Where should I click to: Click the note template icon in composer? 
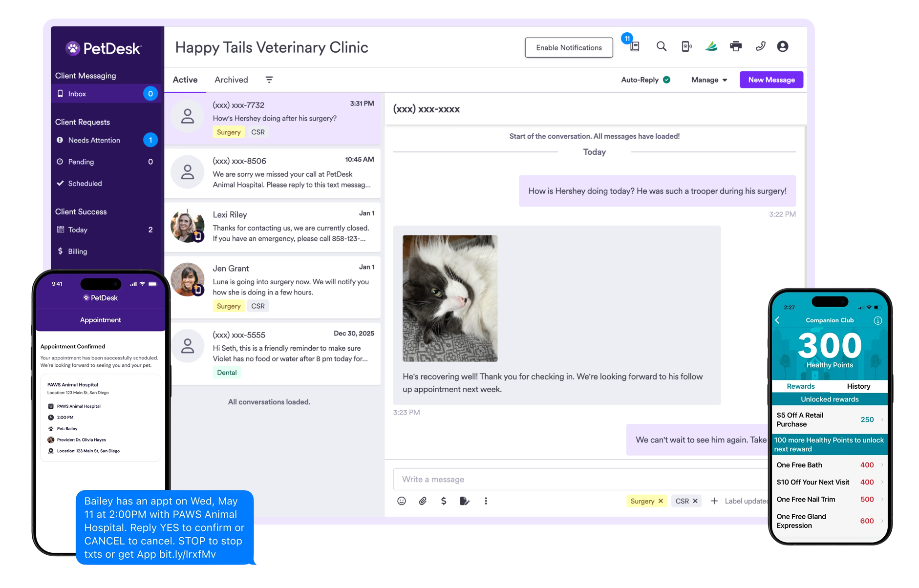pos(465,501)
